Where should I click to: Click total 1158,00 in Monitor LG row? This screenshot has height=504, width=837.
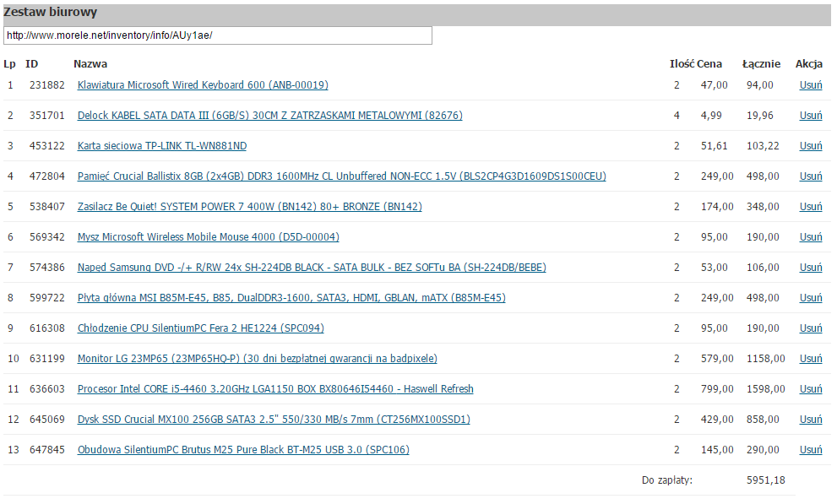765,359
